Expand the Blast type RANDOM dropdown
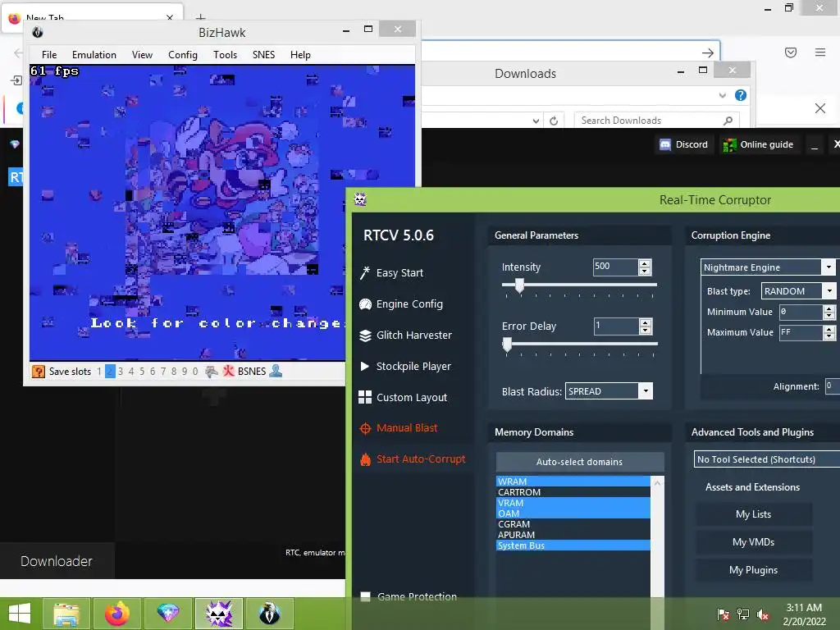The width and height of the screenshot is (840, 630). [x=829, y=291]
